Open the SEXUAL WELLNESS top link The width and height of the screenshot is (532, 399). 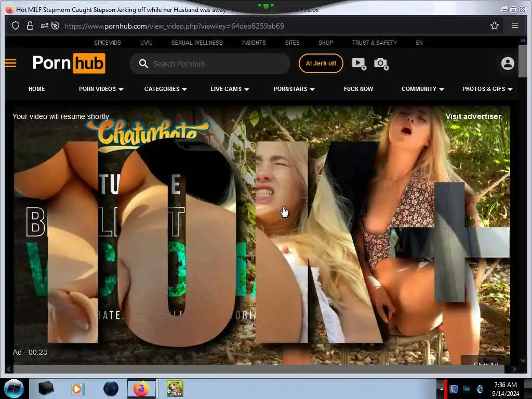click(x=197, y=43)
